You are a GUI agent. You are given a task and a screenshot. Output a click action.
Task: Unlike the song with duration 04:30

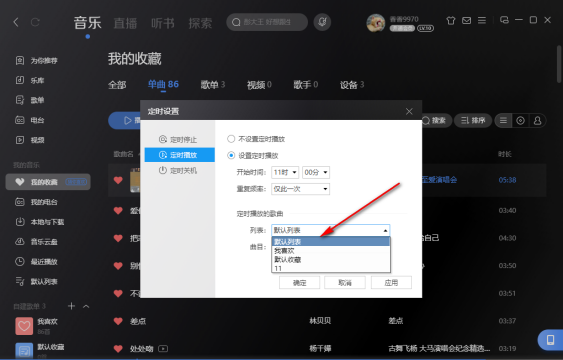(118, 238)
